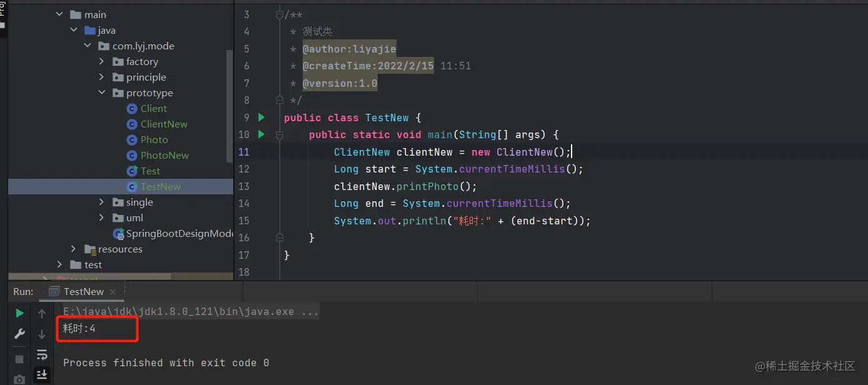The height and width of the screenshot is (385, 868).
Task: Click the SpringBootDesignMode application class icon
Action: pos(118,234)
